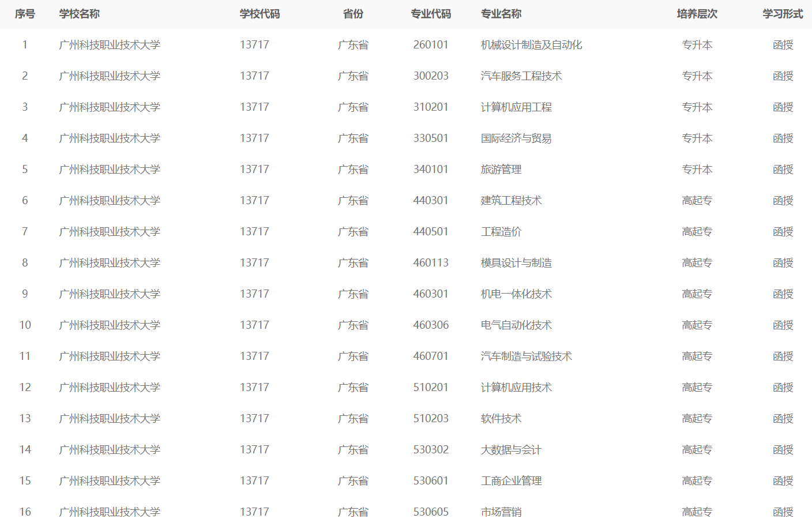Click major code 440501
The height and width of the screenshot is (526, 812).
(x=431, y=232)
